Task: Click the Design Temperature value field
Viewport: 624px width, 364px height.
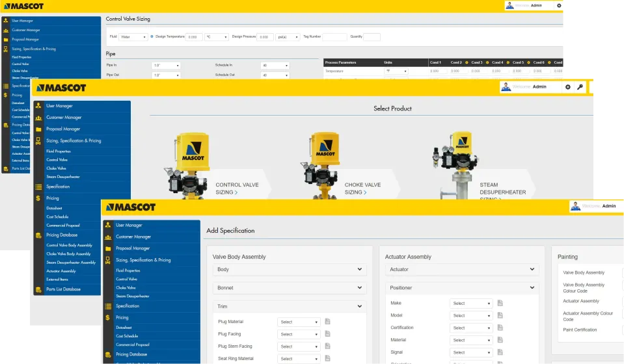Action: click(194, 36)
